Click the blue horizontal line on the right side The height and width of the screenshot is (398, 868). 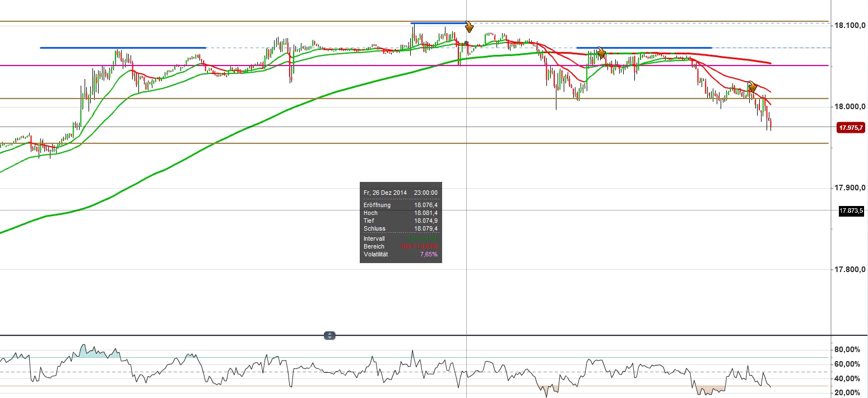[644, 48]
